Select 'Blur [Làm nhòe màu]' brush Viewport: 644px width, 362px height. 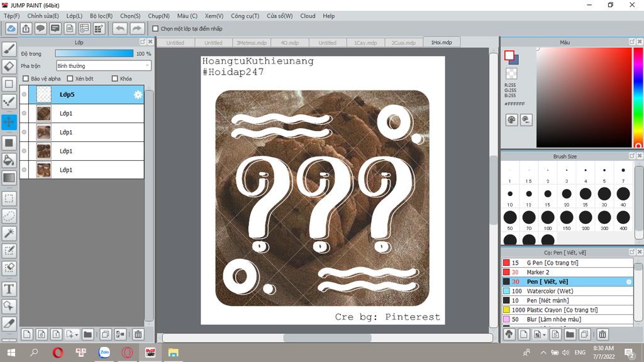(567, 319)
